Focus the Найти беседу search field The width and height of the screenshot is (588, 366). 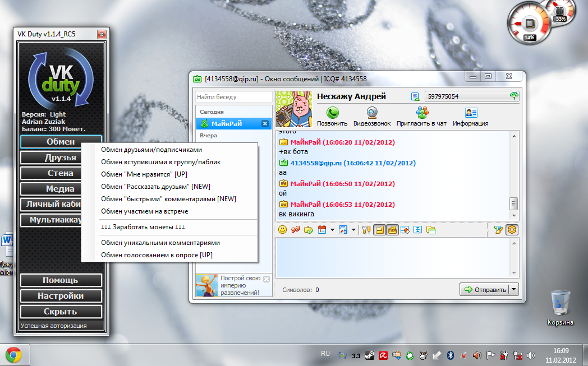233,96
